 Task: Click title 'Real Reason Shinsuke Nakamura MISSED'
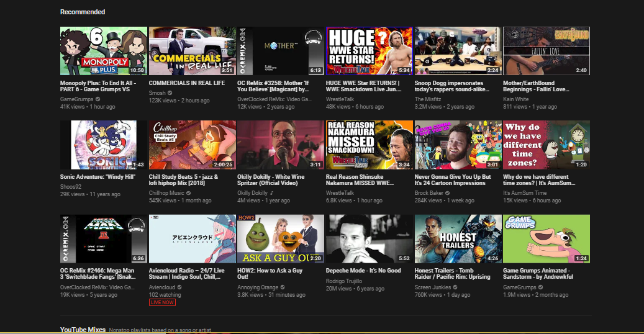click(360, 179)
